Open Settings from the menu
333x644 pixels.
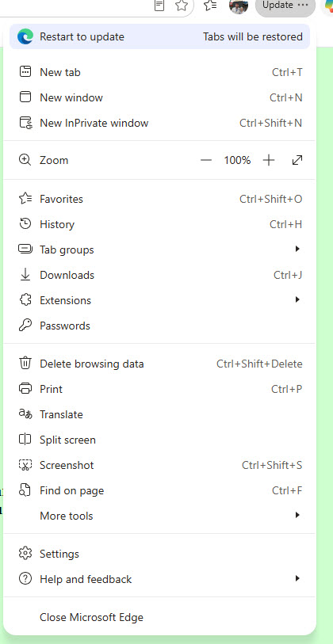point(159,554)
